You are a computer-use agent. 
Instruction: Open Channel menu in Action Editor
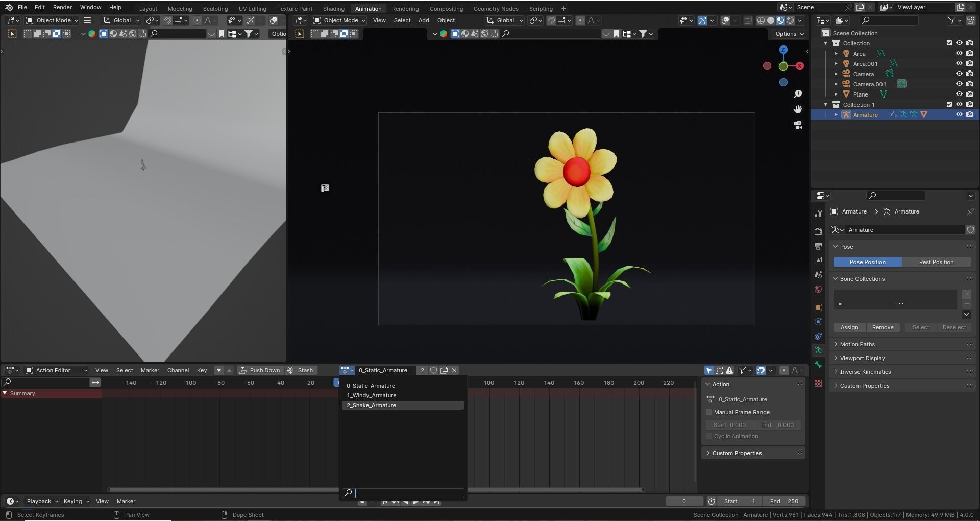pyautogui.click(x=178, y=370)
